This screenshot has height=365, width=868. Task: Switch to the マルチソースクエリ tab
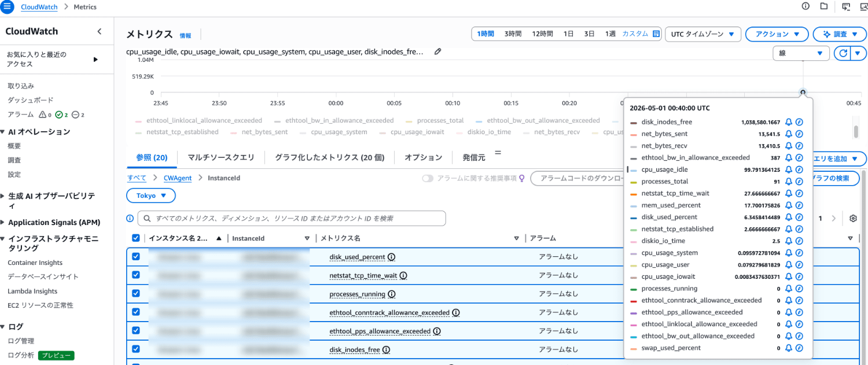221,157
